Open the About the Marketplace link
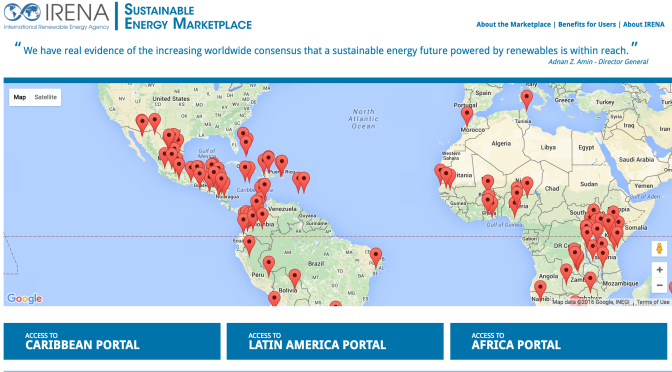The width and height of the screenshot is (672, 372). pos(513,24)
